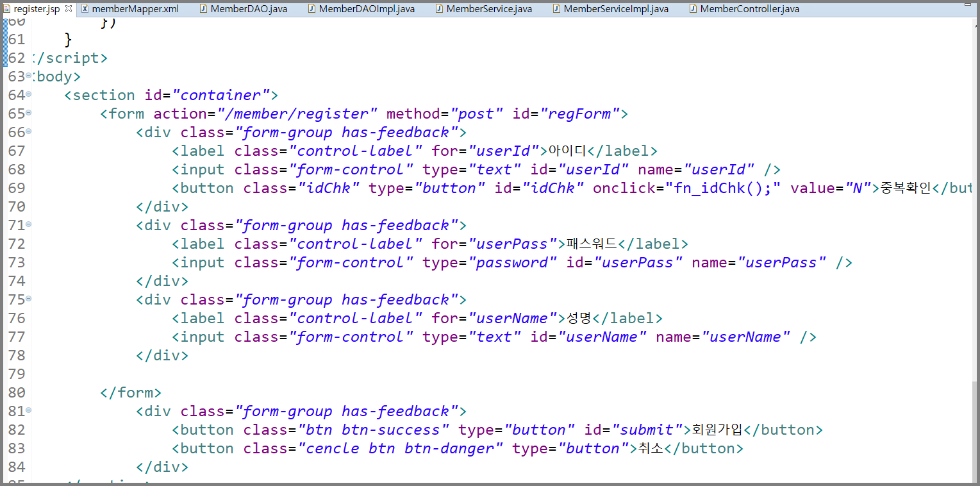Click line number 73 in the gutter
The image size is (980, 486).
[x=17, y=262]
